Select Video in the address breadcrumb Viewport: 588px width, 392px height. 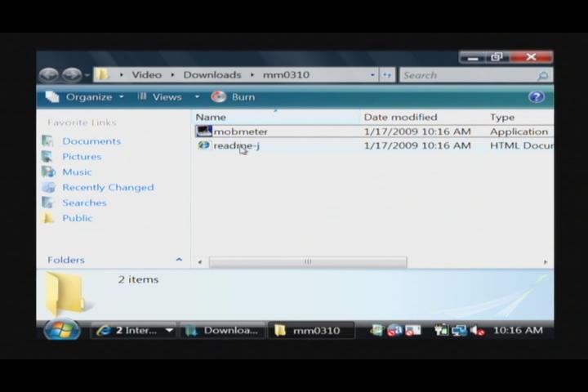147,74
